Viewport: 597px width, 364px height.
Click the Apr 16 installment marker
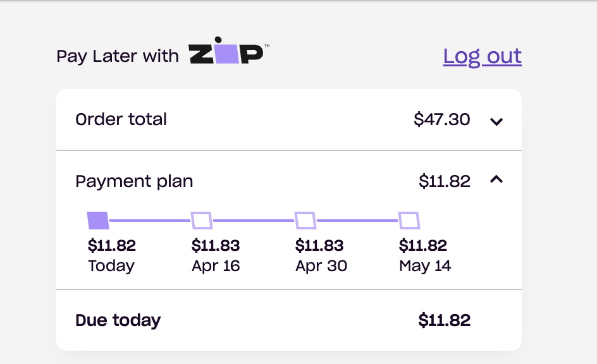click(202, 221)
